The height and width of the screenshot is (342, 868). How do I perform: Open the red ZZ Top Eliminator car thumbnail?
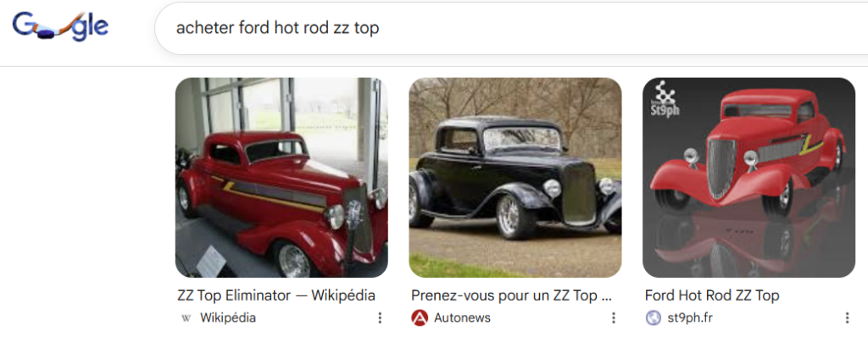point(281,178)
